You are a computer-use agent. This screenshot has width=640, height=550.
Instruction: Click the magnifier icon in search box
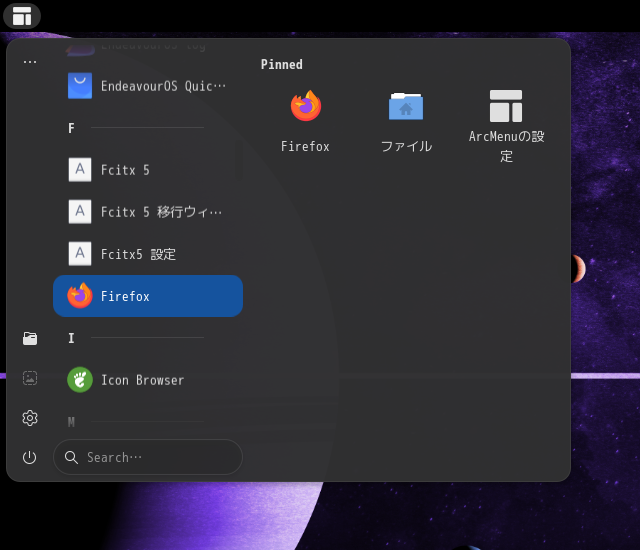(x=71, y=457)
